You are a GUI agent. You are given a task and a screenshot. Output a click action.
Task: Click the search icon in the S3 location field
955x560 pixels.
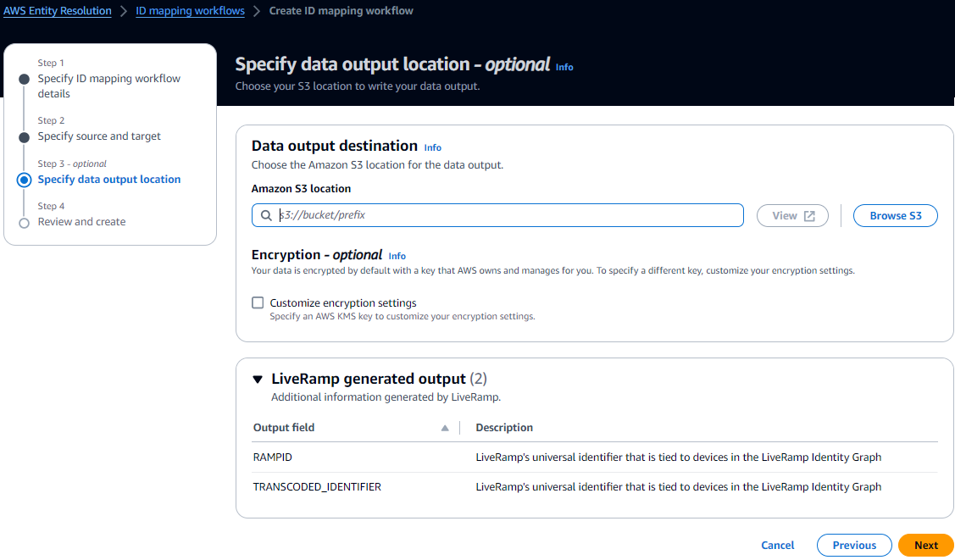tap(265, 215)
